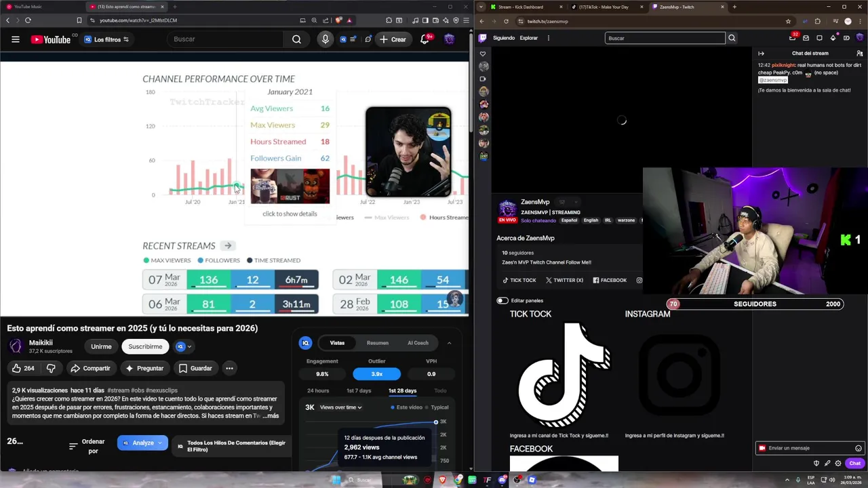Open Twitch Bits diamond icon

[x=833, y=38]
